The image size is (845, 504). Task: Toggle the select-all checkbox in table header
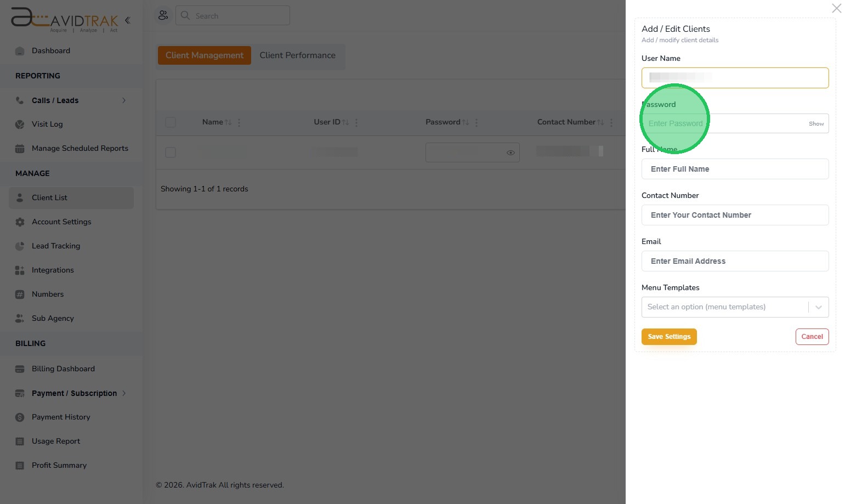[x=171, y=122]
